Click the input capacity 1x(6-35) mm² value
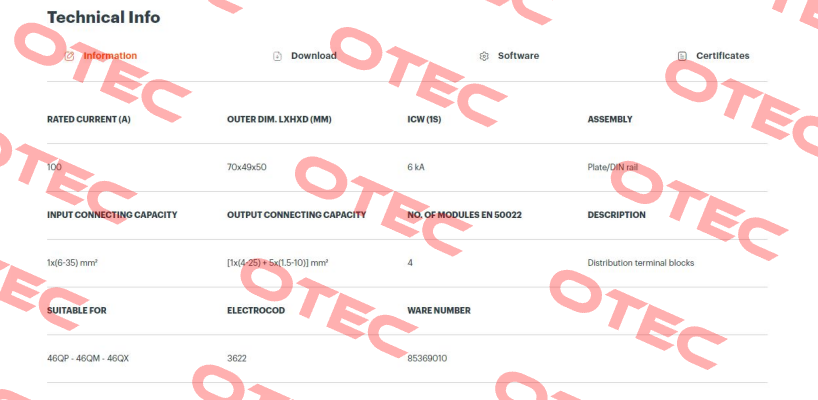The height and width of the screenshot is (400, 818). point(72,263)
